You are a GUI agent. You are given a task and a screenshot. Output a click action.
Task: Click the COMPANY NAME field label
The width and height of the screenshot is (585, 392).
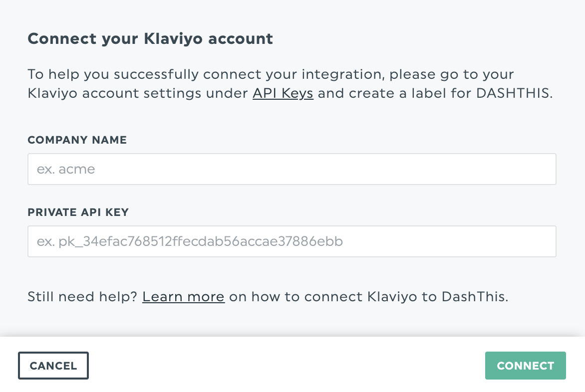[77, 140]
